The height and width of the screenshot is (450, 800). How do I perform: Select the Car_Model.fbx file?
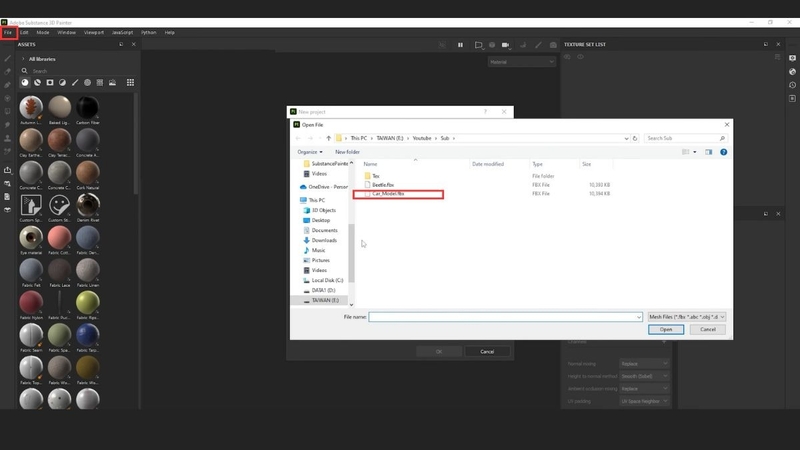tap(388, 194)
